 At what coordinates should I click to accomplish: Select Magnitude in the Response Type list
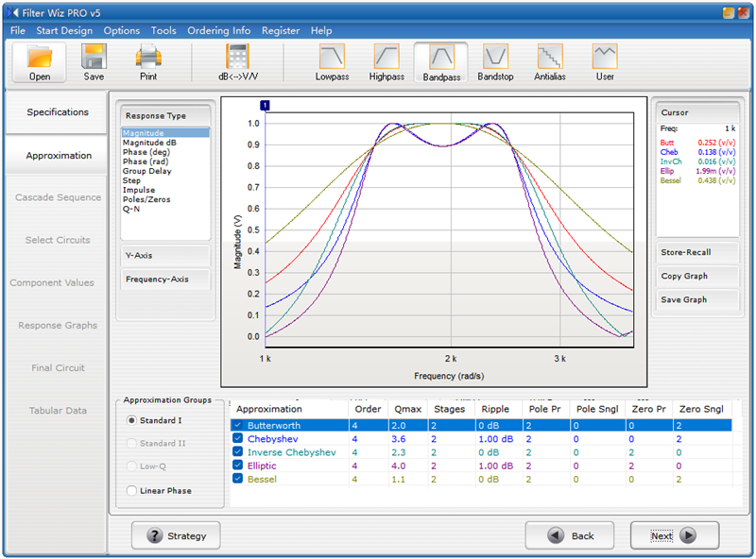(165, 133)
